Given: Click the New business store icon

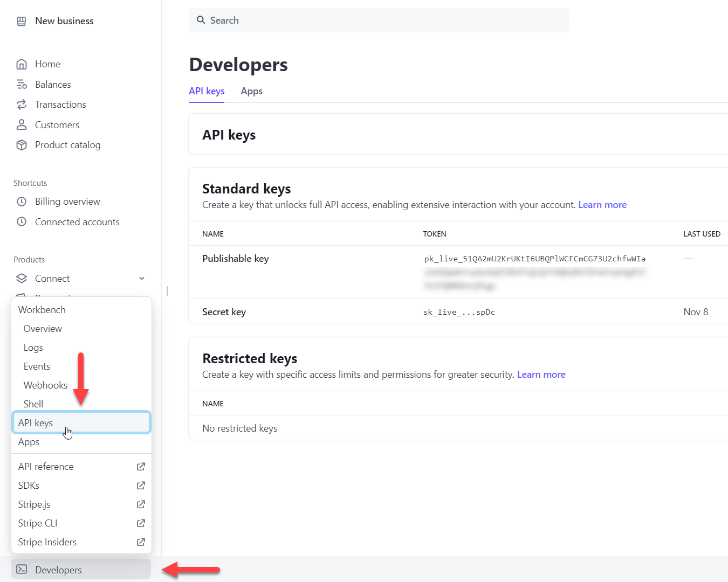Looking at the screenshot, I should (x=22, y=21).
